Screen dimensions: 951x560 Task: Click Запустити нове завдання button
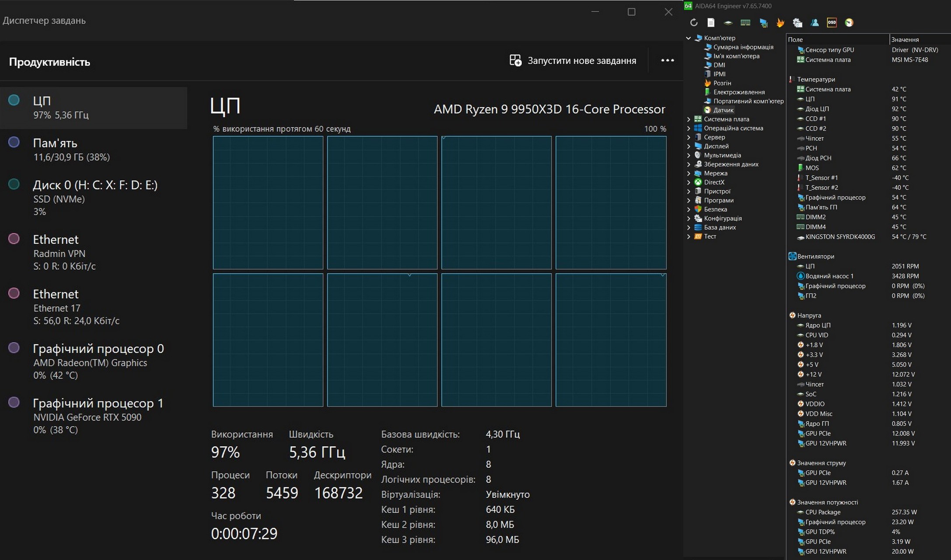573,61
